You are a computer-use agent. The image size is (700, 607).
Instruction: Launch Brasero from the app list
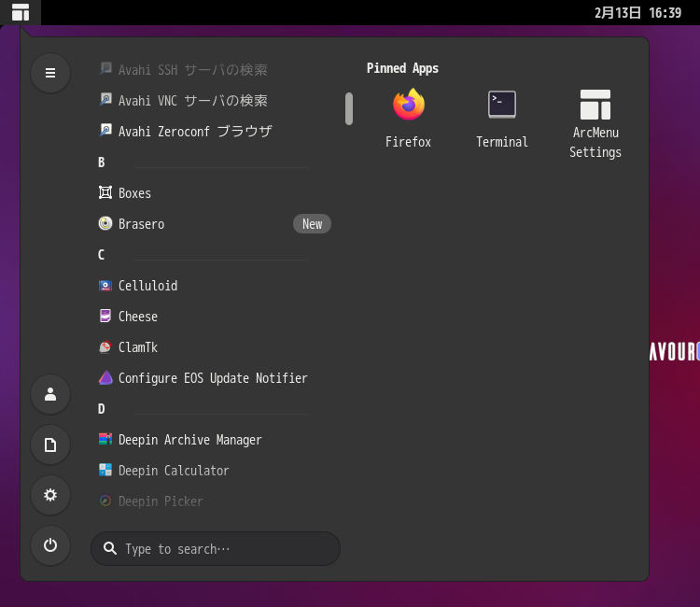click(x=215, y=224)
